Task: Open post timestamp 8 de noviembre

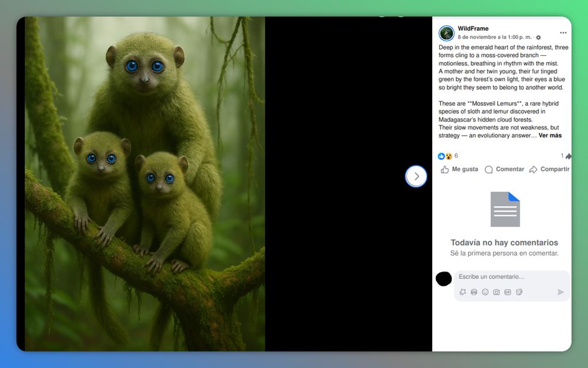Action: [495, 37]
